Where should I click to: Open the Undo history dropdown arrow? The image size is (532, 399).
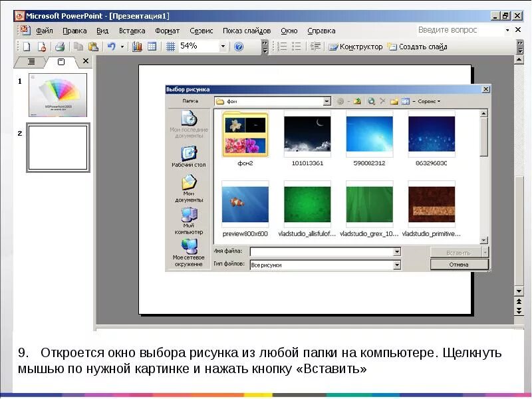(122, 47)
